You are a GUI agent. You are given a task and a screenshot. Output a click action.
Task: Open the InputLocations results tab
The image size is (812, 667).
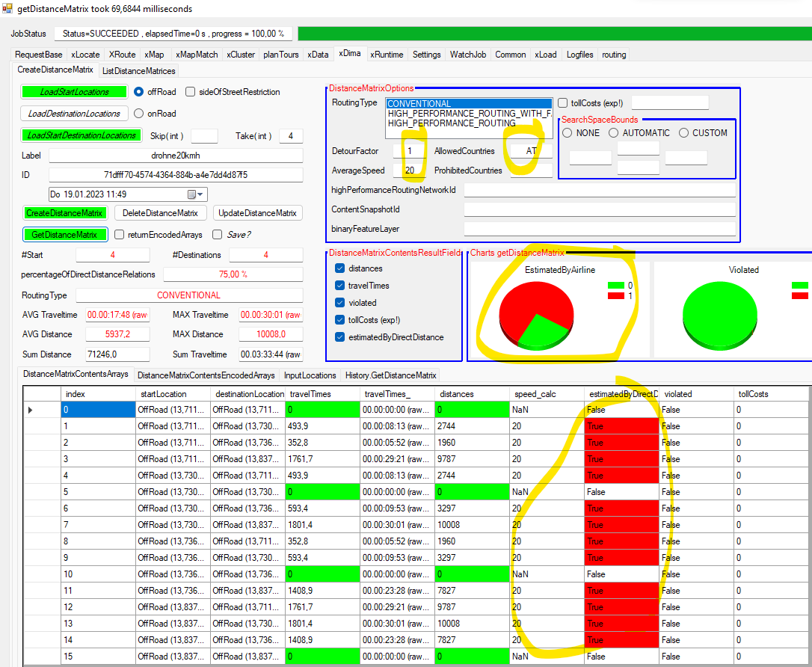click(310, 375)
